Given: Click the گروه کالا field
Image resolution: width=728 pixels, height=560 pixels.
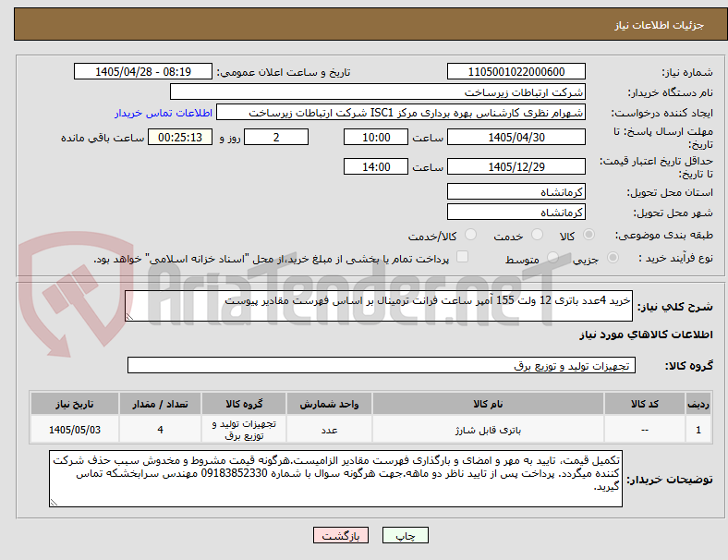Looking at the screenshot, I should (x=382, y=365).
